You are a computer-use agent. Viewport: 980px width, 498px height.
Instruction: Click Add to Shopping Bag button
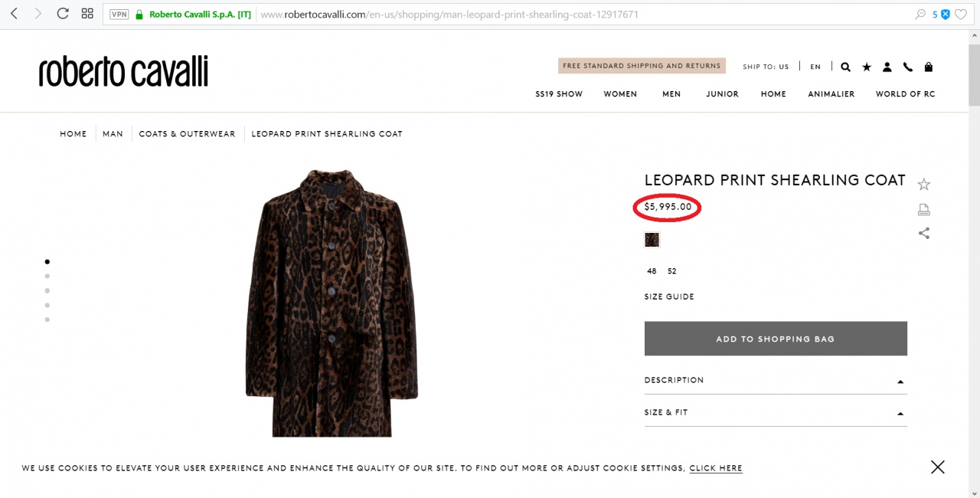coord(776,339)
